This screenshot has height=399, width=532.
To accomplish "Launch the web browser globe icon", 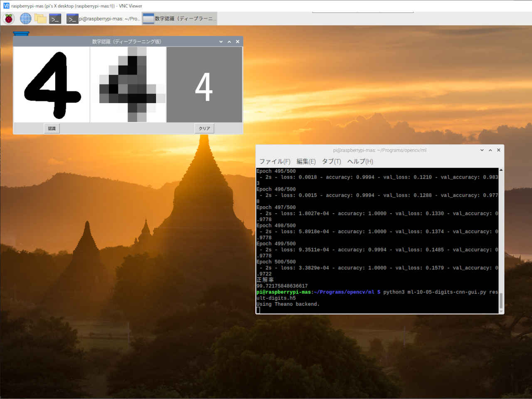I will pos(26,18).
